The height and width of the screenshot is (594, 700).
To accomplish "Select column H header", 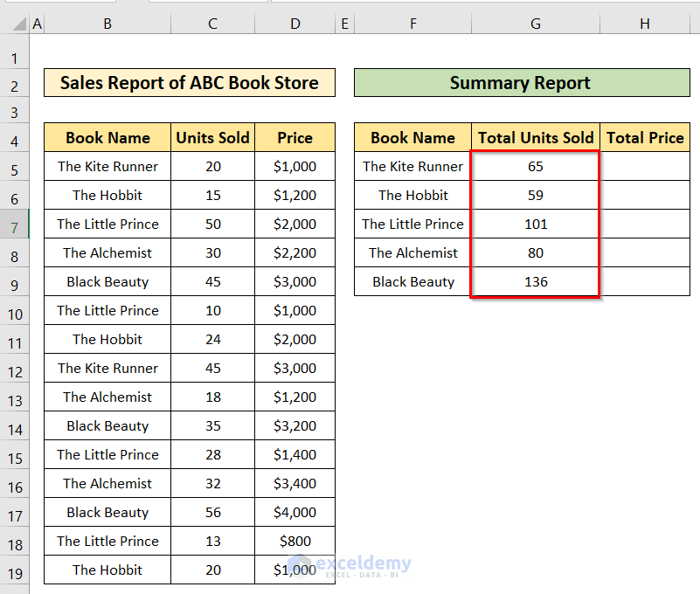I will (644, 24).
